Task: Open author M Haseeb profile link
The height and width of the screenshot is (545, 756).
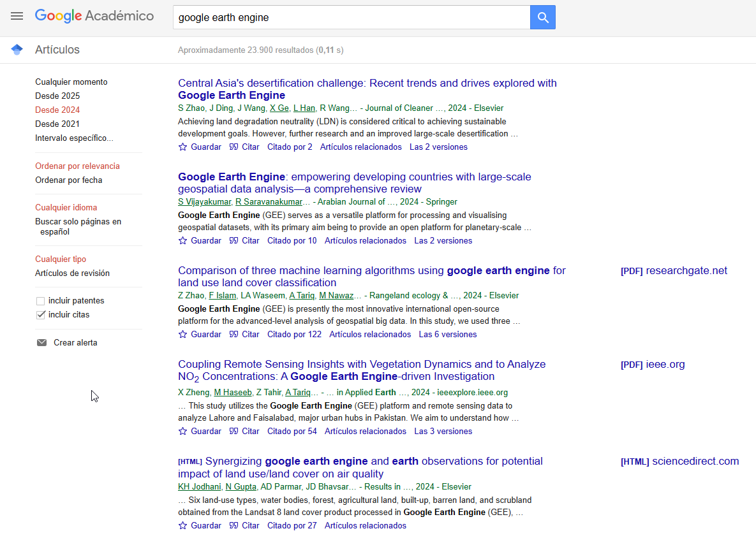Action: pyautogui.click(x=233, y=392)
